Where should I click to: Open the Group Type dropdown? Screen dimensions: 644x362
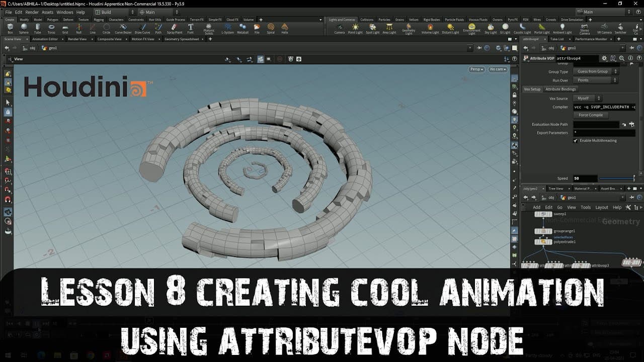pos(596,71)
